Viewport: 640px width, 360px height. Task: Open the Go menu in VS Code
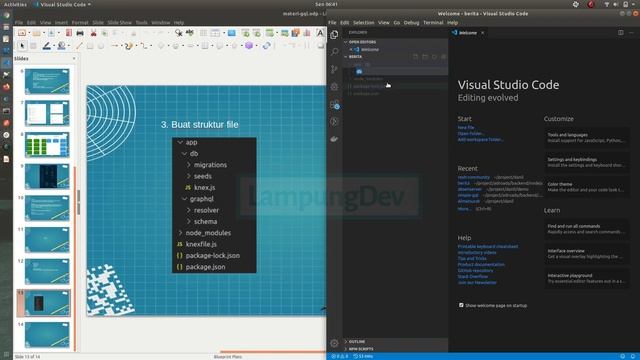[x=397, y=23]
